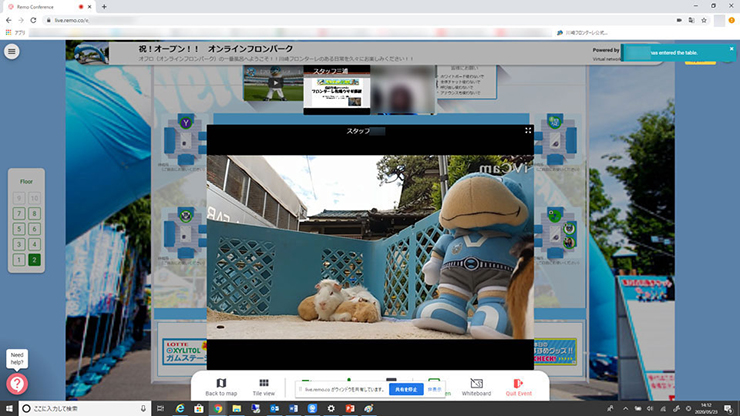Select floor 6 in the Floor panel

pyautogui.click(x=34, y=229)
